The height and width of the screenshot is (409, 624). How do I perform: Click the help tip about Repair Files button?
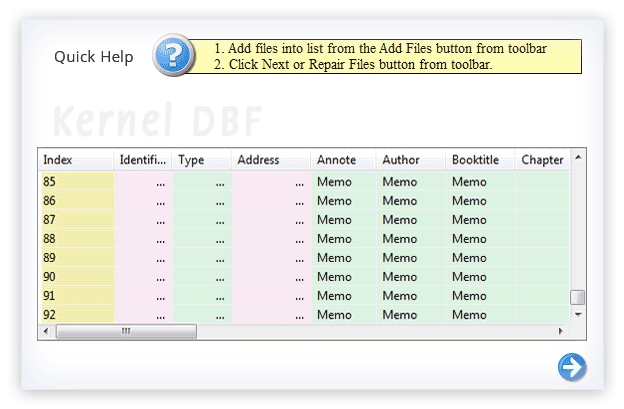pyautogui.click(x=353, y=64)
